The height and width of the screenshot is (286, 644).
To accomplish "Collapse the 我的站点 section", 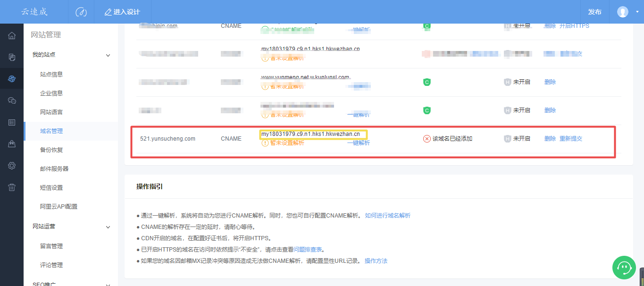I will pyautogui.click(x=108, y=55).
